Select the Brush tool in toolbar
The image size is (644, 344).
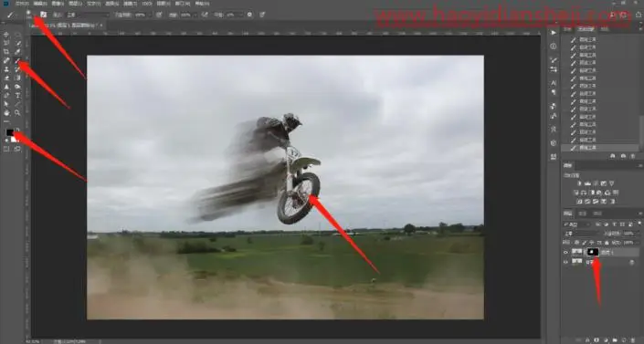tap(17, 60)
